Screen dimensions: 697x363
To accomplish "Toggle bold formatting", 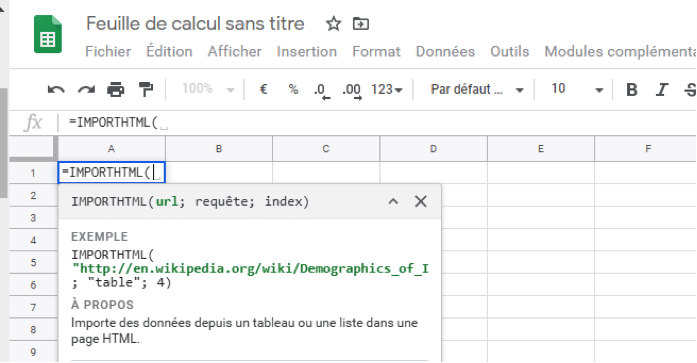I will 632,90.
